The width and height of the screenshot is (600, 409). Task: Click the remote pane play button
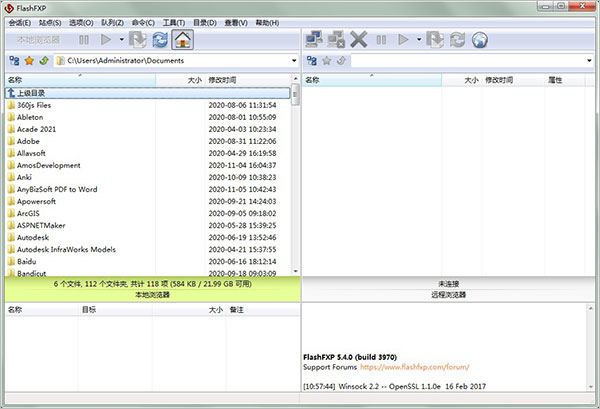click(403, 40)
